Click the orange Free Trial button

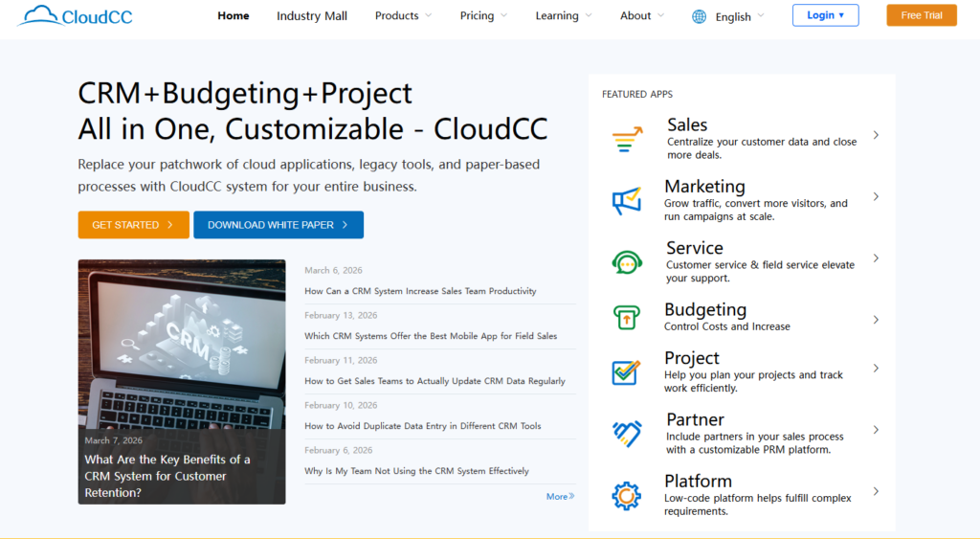tap(921, 15)
